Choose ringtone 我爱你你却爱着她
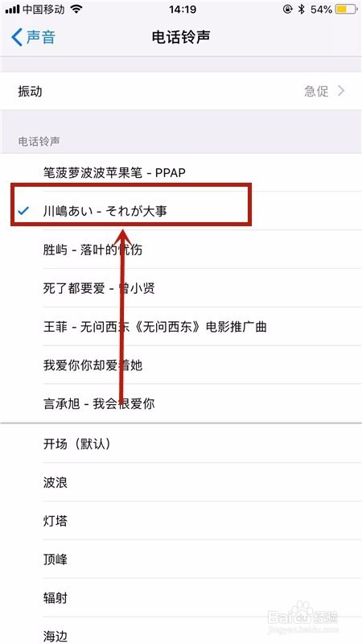 click(x=181, y=365)
